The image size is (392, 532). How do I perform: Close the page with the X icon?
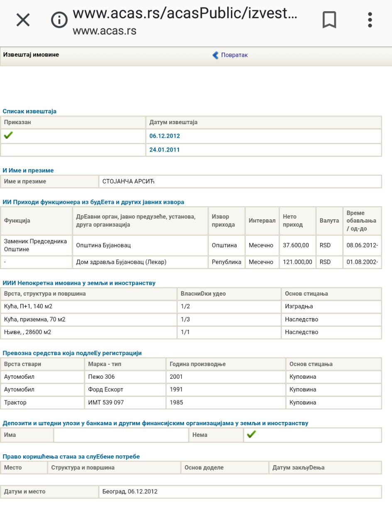tap(23, 20)
